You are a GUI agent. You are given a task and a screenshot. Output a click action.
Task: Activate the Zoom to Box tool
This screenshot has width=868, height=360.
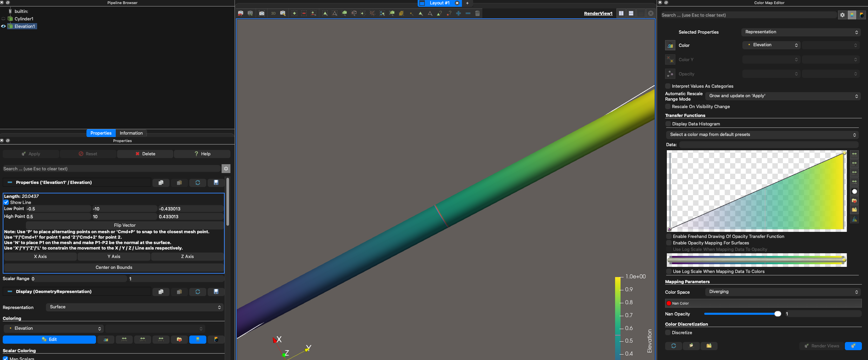click(283, 13)
